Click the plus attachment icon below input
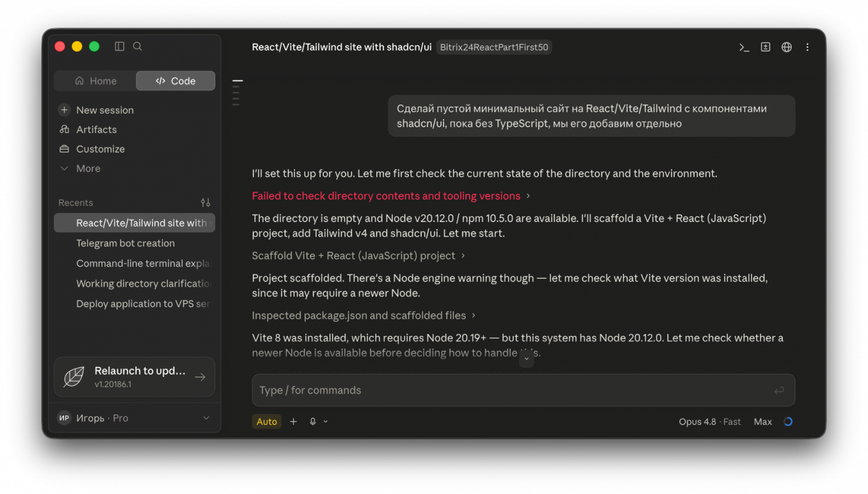Screen dimensions: 868x494 point(293,422)
